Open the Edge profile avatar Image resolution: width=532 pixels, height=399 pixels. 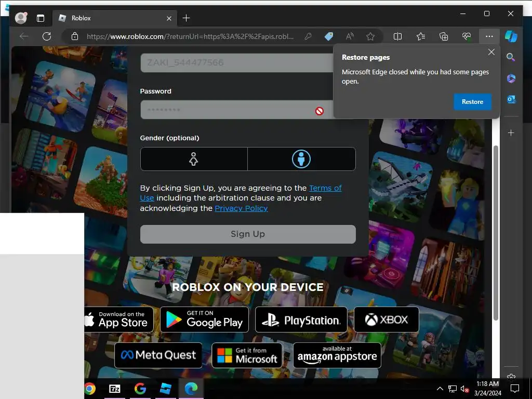tap(21, 18)
